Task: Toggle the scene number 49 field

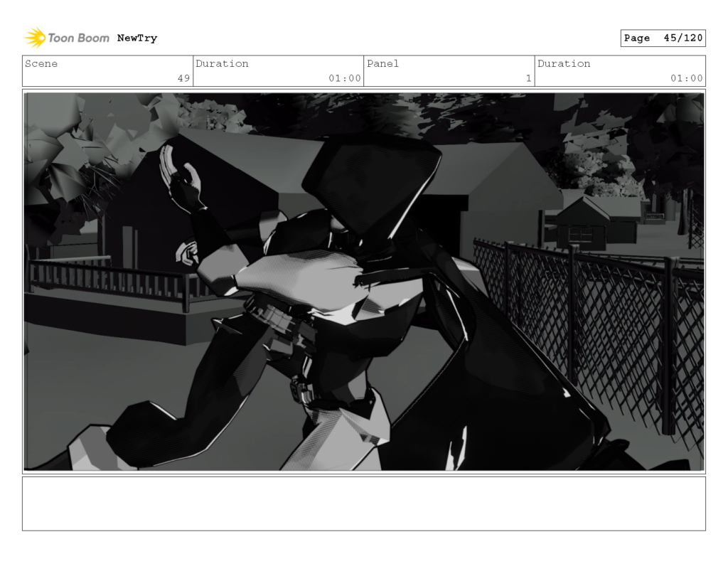Action: 183,79
